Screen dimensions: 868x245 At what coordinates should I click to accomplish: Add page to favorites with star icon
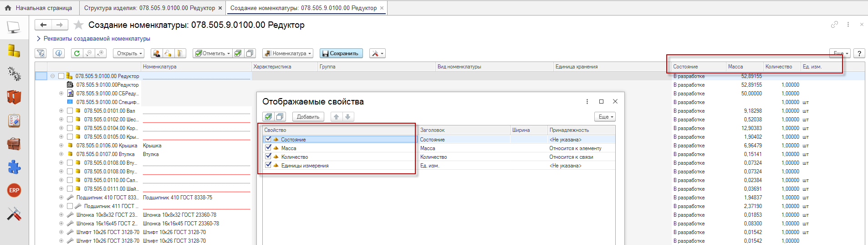[x=78, y=25]
